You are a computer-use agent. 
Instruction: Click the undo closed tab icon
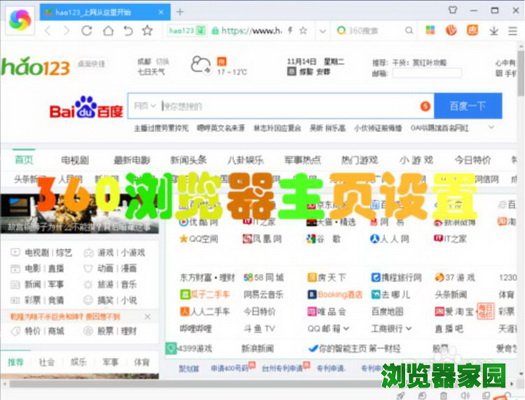coord(128,31)
